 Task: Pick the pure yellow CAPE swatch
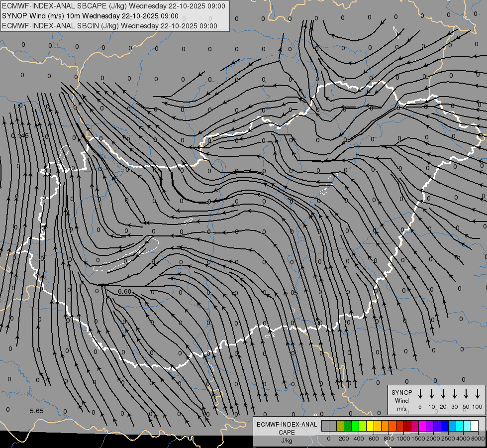[370, 426]
